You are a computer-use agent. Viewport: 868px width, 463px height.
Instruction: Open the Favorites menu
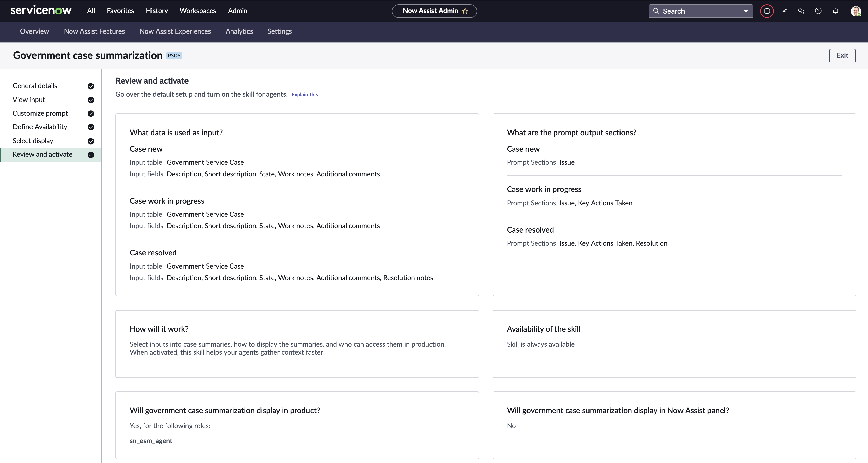pyautogui.click(x=120, y=10)
